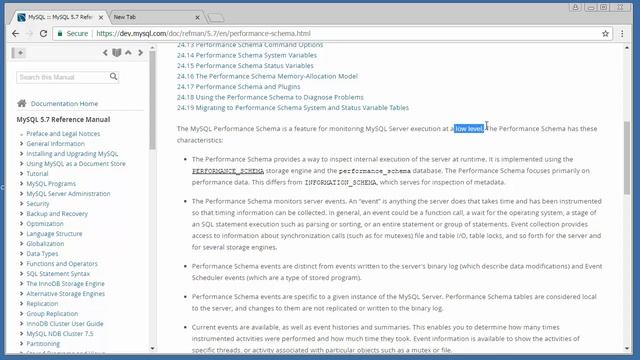Open 24.16 Memory-Allocation Model link

pos(267,76)
